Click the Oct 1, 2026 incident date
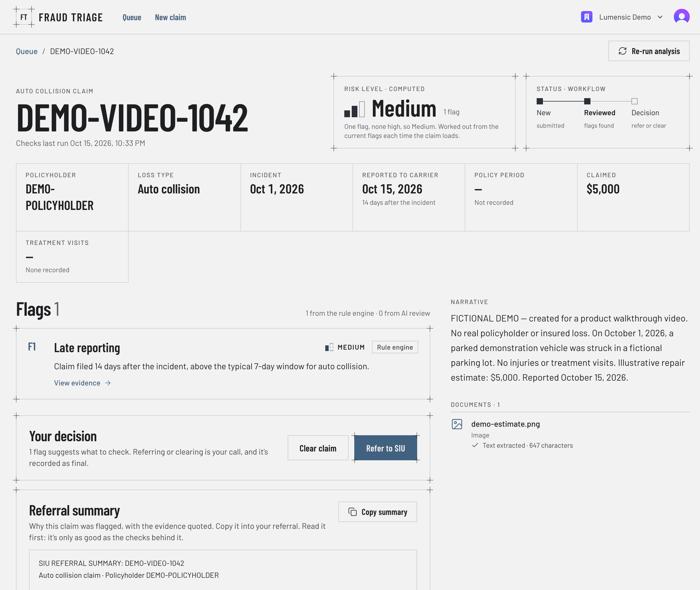Viewport: 700px width, 590px height. tap(277, 189)
